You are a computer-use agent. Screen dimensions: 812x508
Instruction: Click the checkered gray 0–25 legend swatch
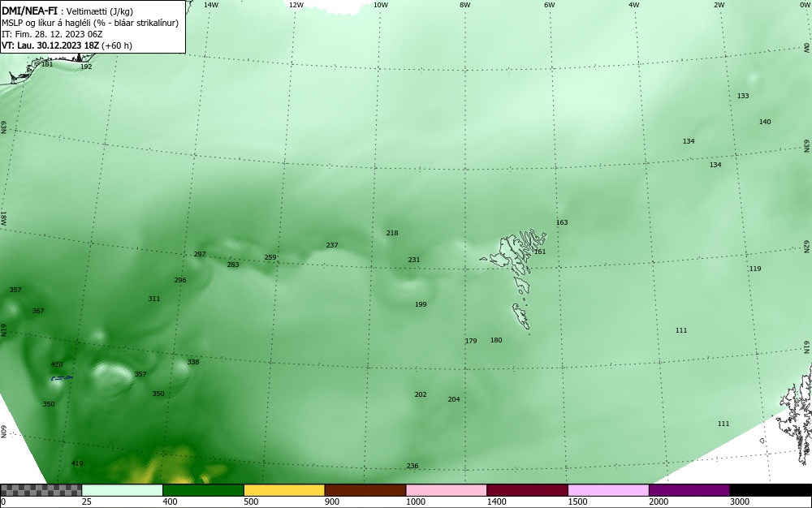click(41, 490)
